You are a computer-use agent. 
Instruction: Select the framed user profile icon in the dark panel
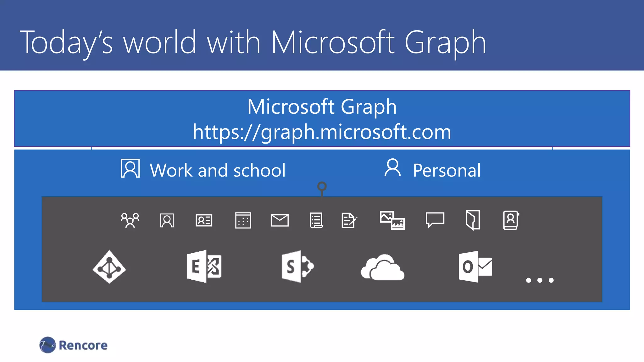coord(167,220)
